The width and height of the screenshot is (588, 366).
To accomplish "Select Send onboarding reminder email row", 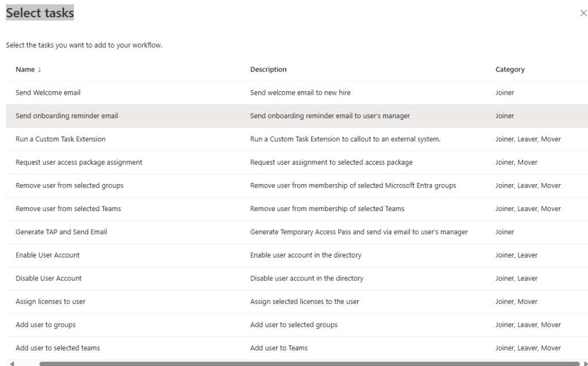I will coord(67,116).
